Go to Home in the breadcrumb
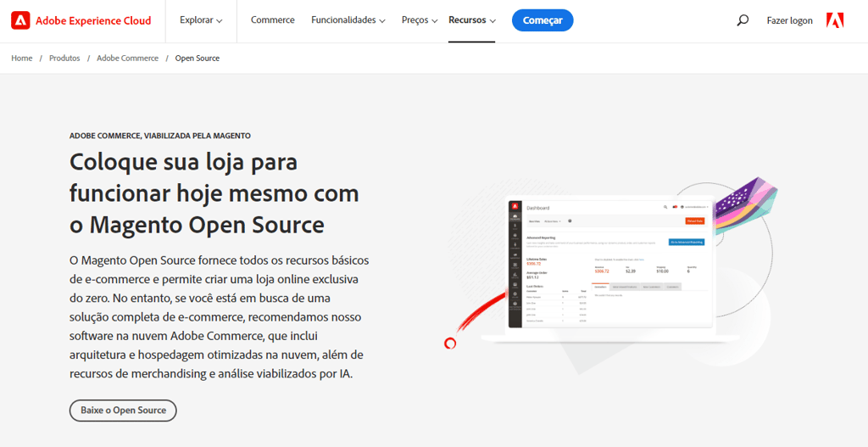 pyautogui.click(x=22, y=59)
